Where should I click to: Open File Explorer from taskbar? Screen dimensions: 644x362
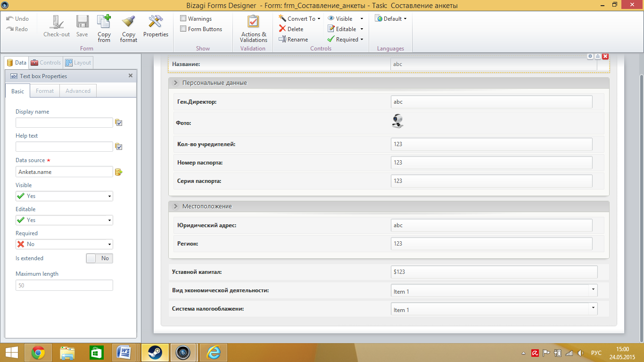pyautogui.click(x=67, y=353)
